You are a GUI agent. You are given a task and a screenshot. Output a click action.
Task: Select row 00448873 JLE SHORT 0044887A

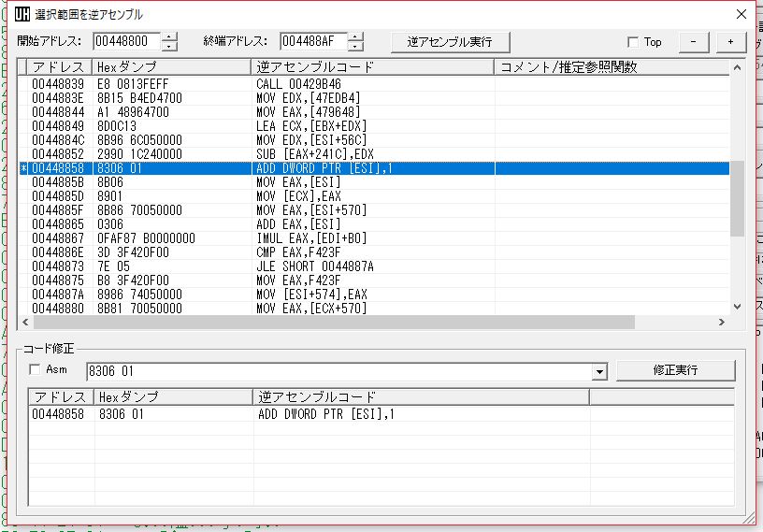(x=374, y=266)
